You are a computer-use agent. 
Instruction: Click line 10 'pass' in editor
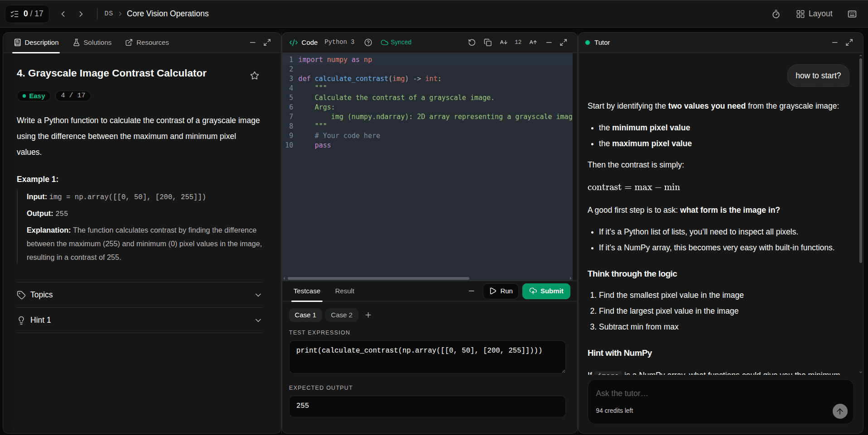[x=323, y=145]
